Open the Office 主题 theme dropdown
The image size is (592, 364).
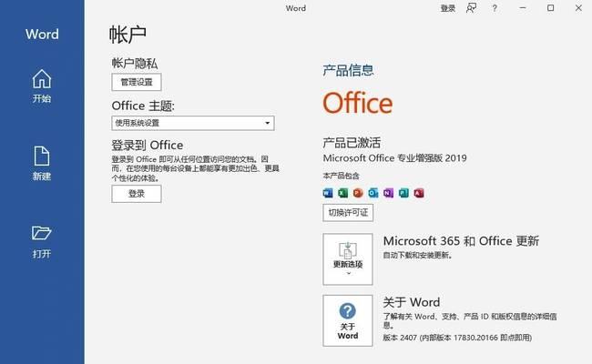pos(193,123)
